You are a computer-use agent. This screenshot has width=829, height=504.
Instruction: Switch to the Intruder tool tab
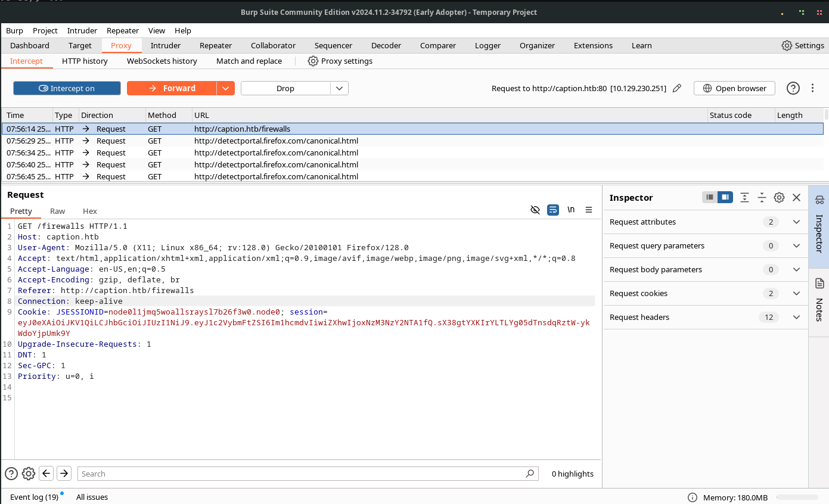tap(166, 45)
